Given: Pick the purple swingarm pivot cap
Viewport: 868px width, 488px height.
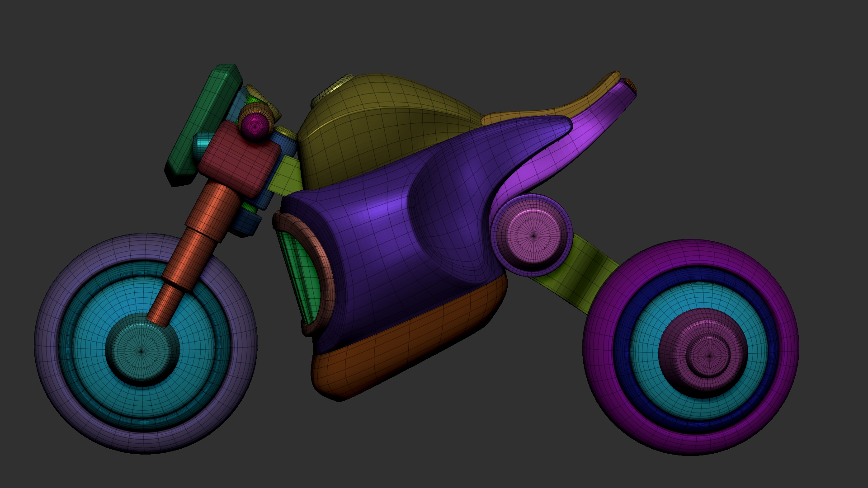Looking at the screenshot, I should [531, 235].
